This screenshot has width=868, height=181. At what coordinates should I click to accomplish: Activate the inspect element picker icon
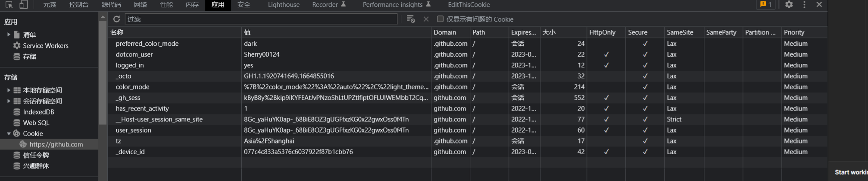pyautogui.click(x=9, y=5)
